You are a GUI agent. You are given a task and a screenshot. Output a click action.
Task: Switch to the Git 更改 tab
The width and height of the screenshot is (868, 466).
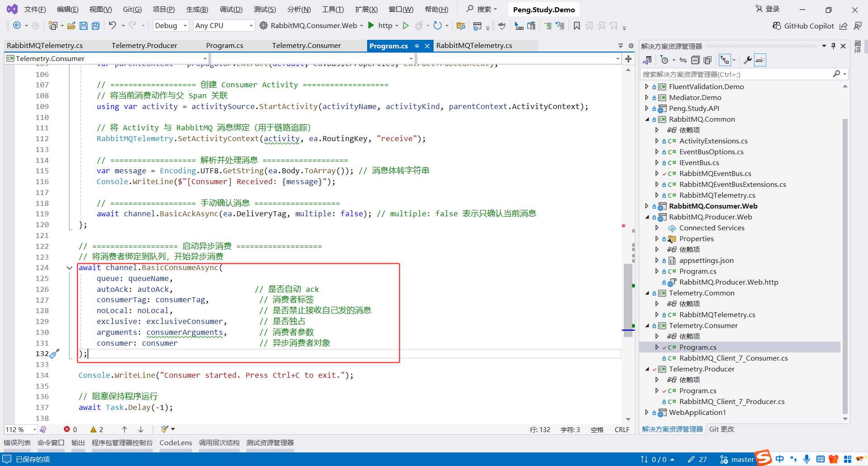[x=722, y=429]
